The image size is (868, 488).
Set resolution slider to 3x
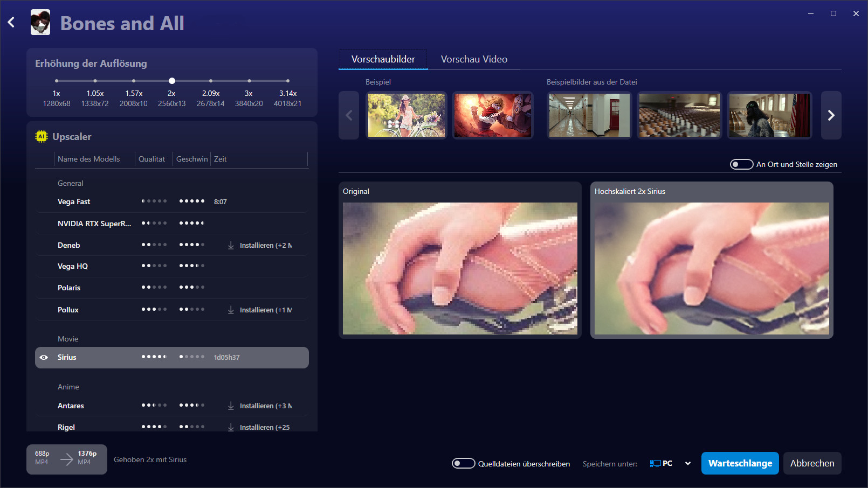(249, 81)
